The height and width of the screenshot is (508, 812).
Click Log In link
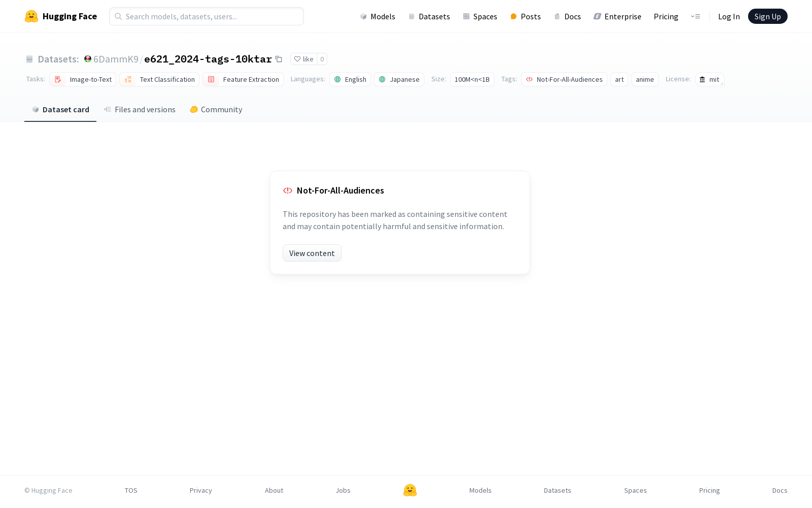[729, 16]
